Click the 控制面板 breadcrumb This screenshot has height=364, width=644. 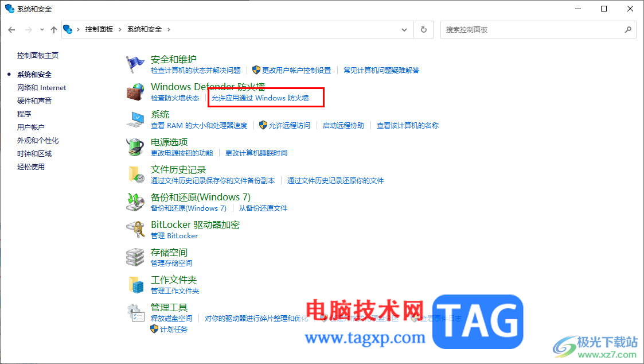pos(99,29)
